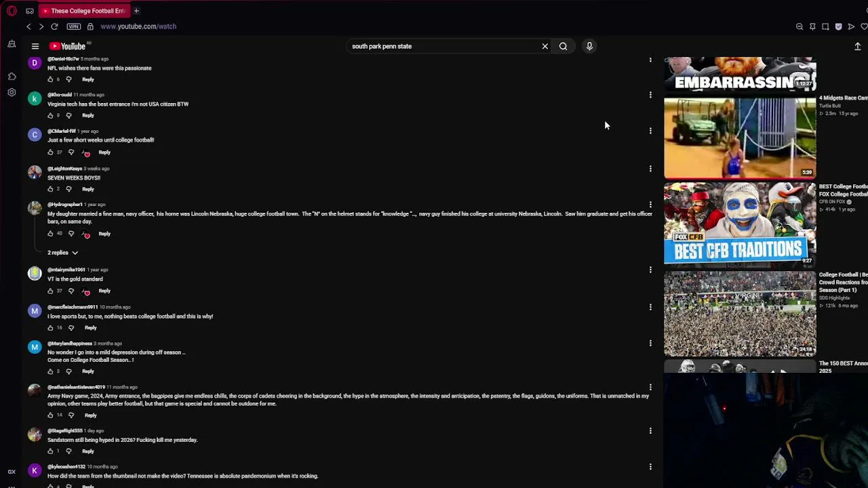Go back to the previous page
Viewport: 868px width, 488px height.
point(28,26)
